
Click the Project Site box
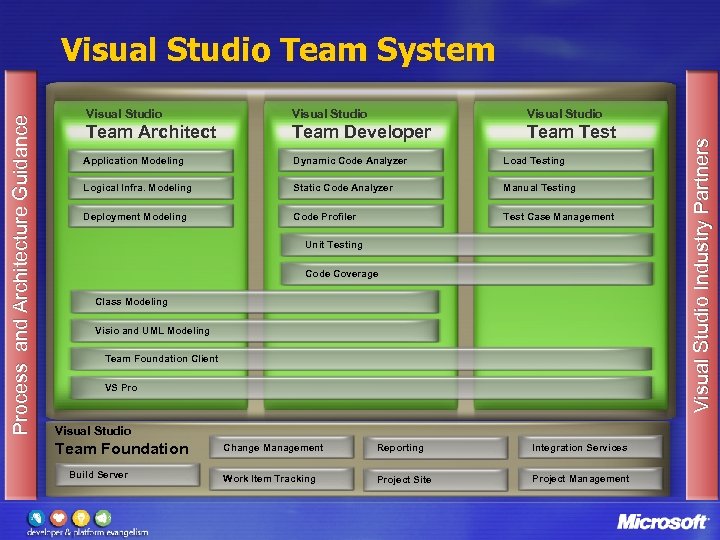click(435, 479)
